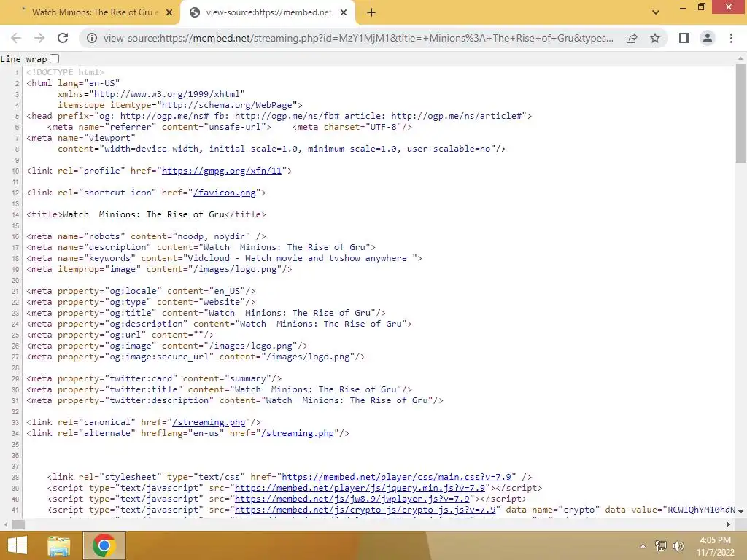Share this page icon
Viewport: 747px width, 560px height.
tap(632, 38)
